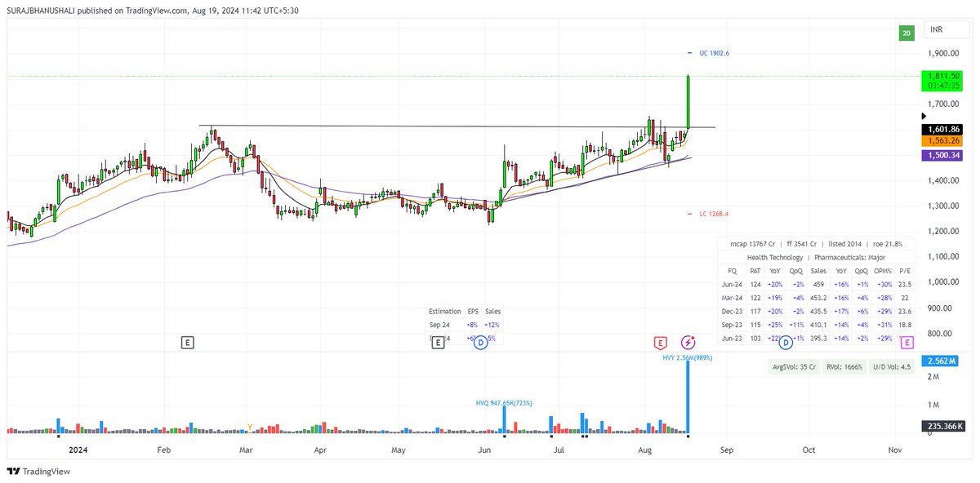Click the EPS header in the Estimation table
The image size is (980, 483).
tap(473, 312)
